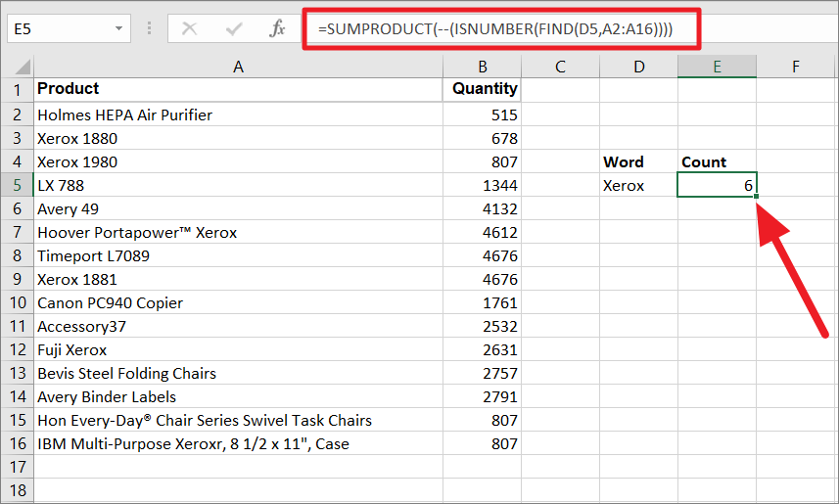Open Insert Function fx dialog
Image resolution: width=839 pixels, height=504 pixels.
pyautogui.click(x=277, y=28)
